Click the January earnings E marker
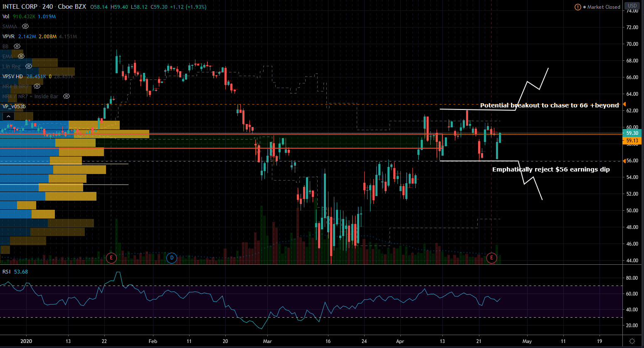 coord(111,258)
